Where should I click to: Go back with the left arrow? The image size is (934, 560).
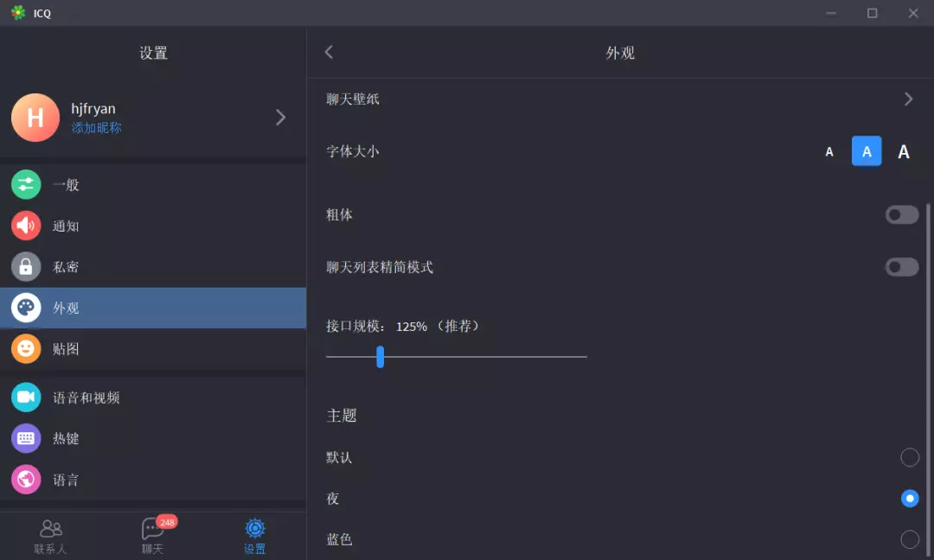tap(329, 52)
